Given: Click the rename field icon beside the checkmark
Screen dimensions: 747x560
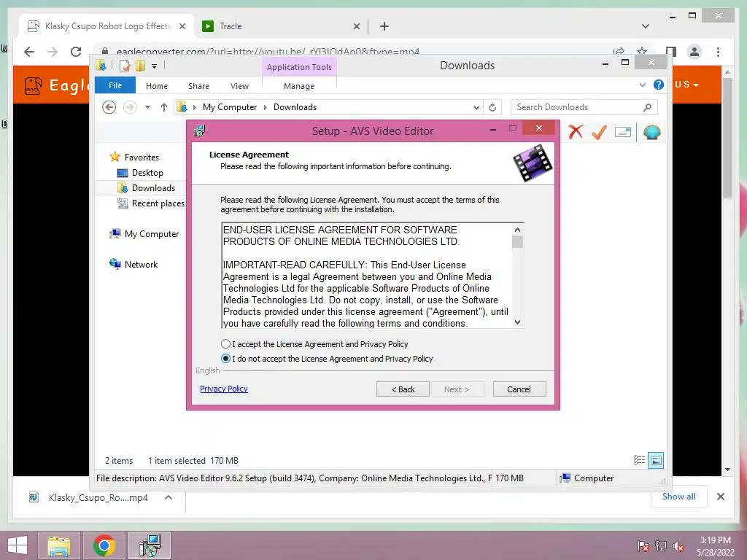Looking at the screenshot, I should pos(623,132).
